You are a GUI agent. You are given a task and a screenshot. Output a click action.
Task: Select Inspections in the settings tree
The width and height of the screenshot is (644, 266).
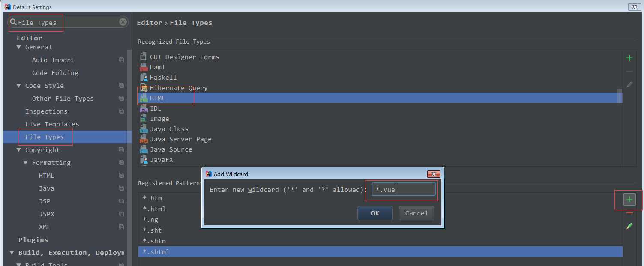pyautogui.click(x=46, y=111)
